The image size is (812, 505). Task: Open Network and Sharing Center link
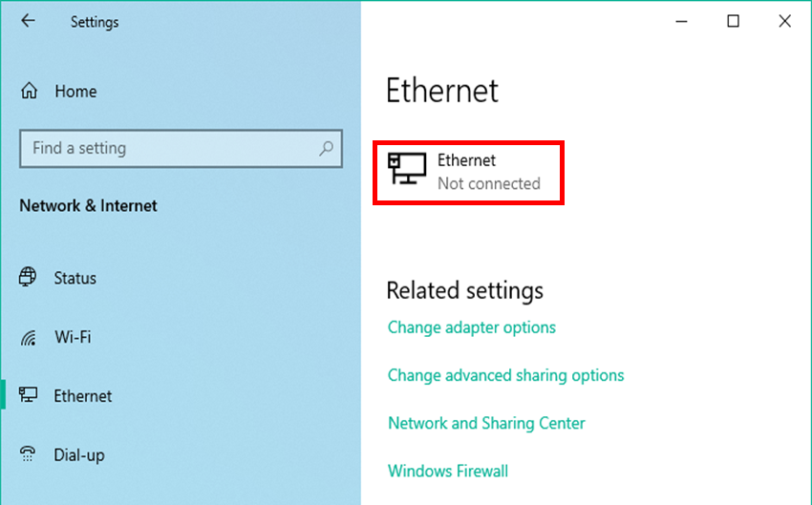click(x=486, y=423)
